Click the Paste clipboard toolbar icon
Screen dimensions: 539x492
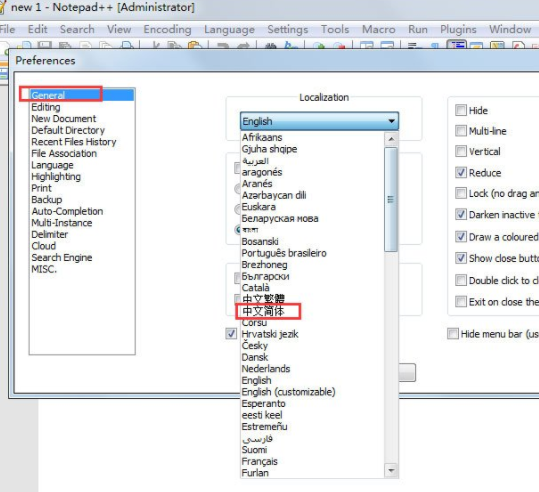pyautogui.click(x=195, y=45)
